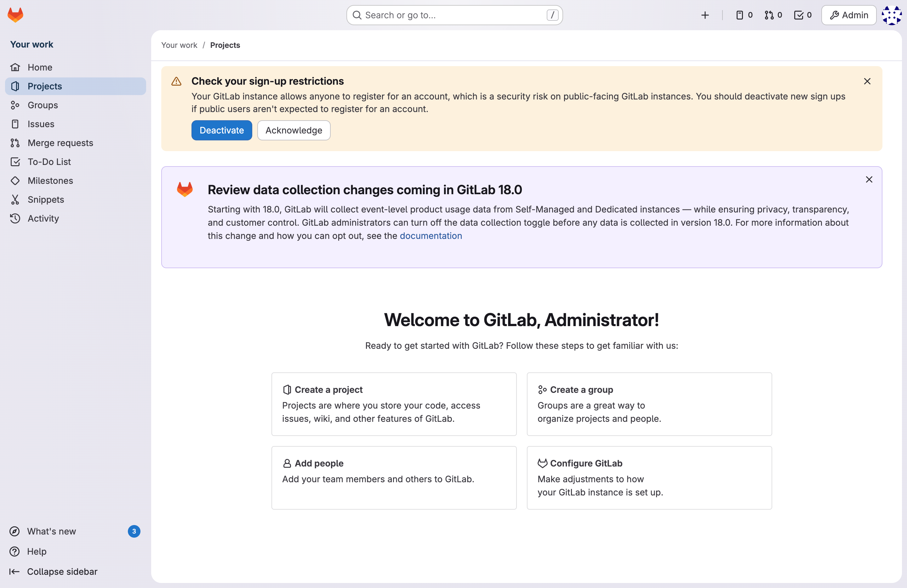This screenshot has width=907, height=588.
Task: Open Milestones from the sidebar
Action: pyautogui.click(x=50, y=180)
